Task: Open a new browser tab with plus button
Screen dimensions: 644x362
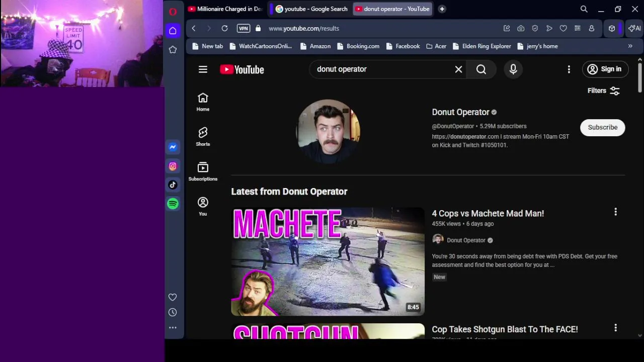Action: (x=442, y=9)
